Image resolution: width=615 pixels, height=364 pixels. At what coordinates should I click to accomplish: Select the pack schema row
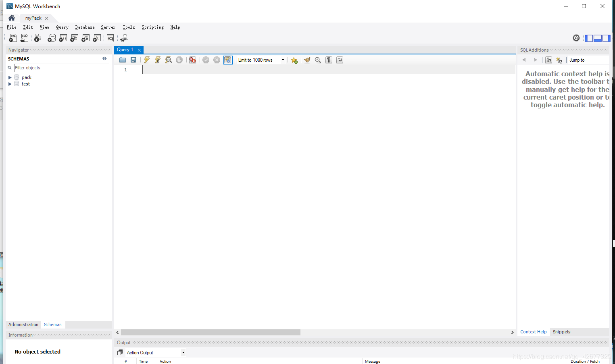point(27,77)
